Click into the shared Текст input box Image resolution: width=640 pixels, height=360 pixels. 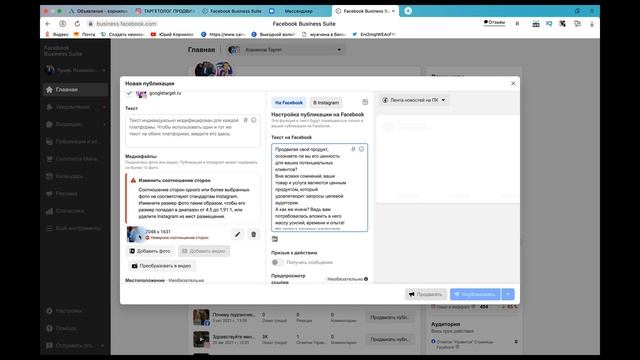point(193,131)
